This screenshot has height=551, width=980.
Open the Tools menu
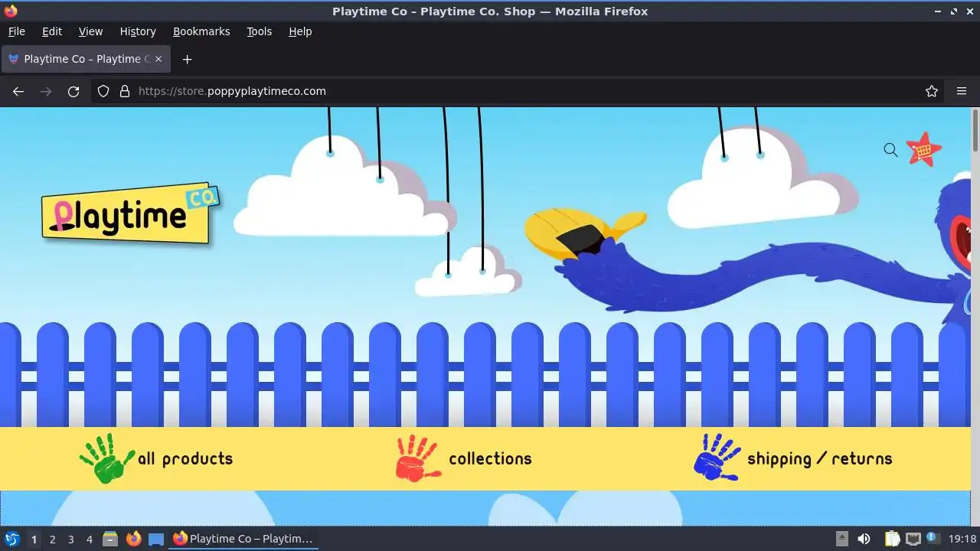[x=259, y=31]
